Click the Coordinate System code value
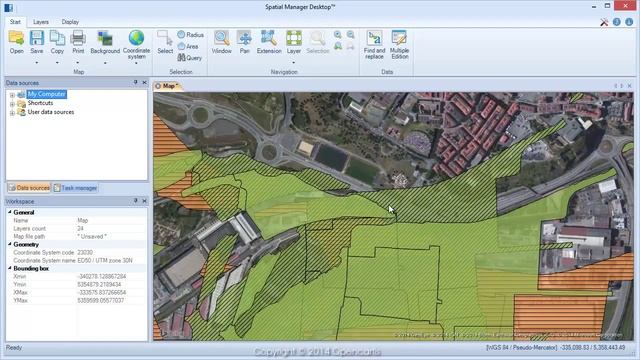 point(85,253)
